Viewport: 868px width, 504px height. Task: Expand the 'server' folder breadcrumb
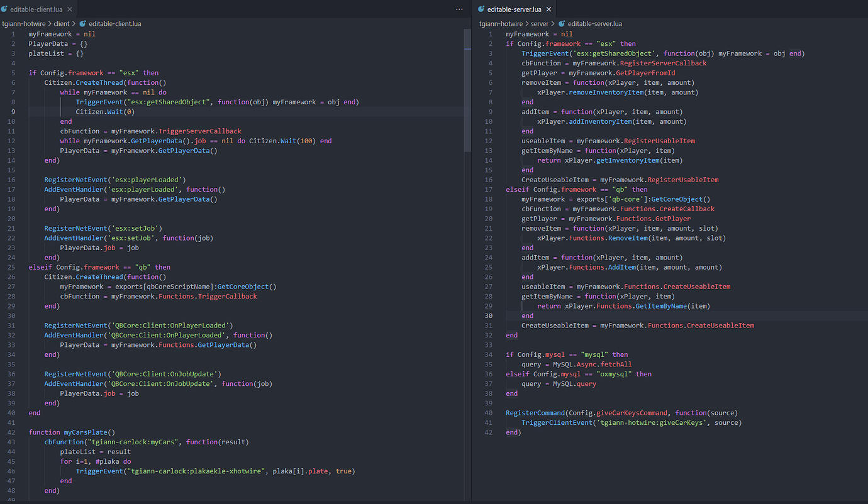(540, 23)
